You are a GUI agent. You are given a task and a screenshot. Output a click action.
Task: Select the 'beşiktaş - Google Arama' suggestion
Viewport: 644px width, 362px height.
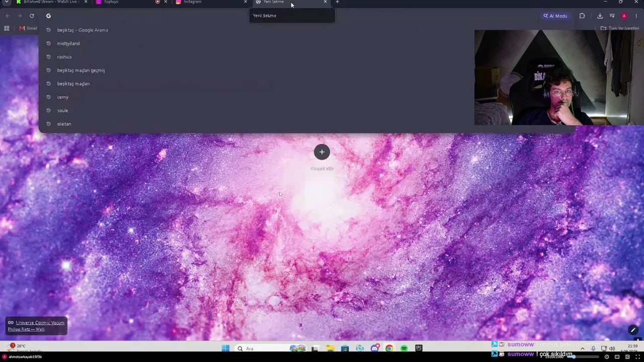306,30
